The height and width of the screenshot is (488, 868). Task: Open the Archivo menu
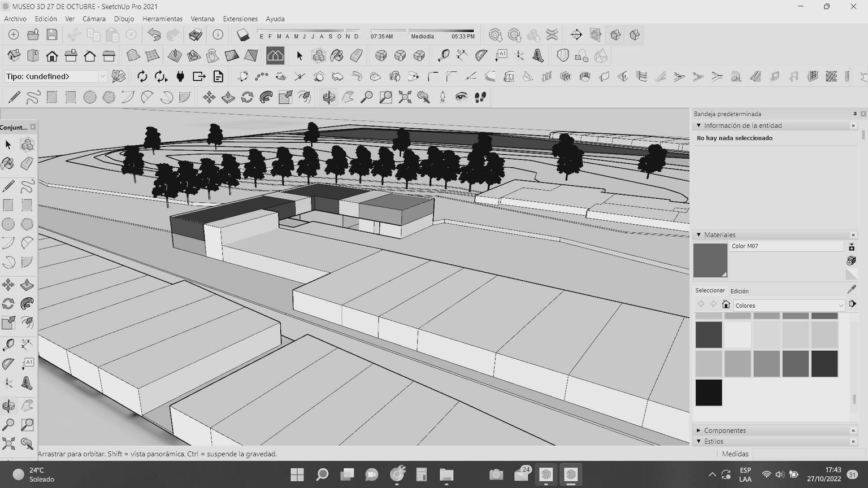(15, 19)
